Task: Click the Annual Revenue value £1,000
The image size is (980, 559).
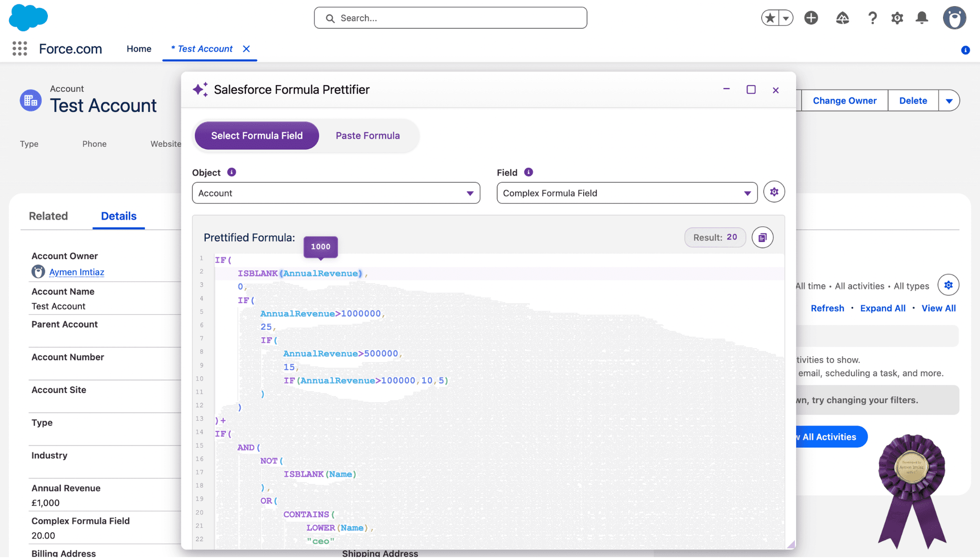Action: (x=45, y=503)
